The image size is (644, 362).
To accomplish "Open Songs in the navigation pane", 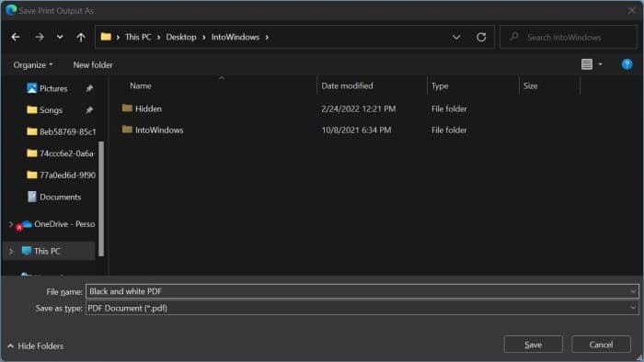I will pyautogui.click(x=51, y=110).
